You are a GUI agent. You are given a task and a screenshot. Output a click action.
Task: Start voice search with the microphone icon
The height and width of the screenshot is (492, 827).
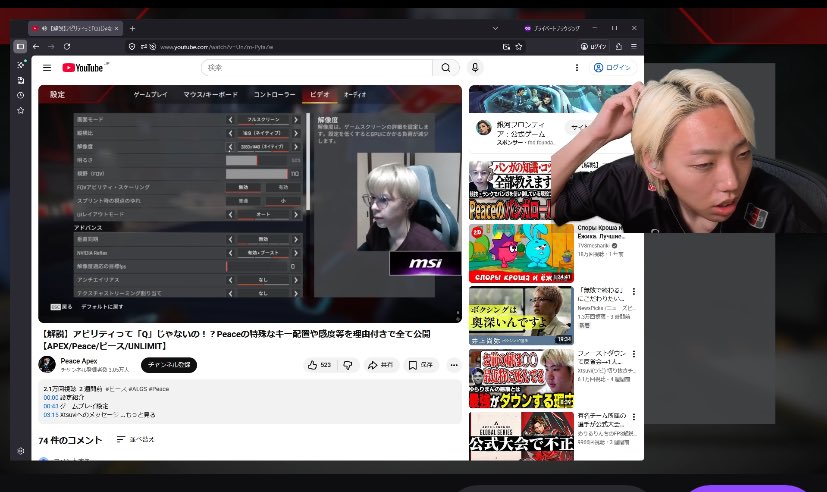[x=475, y=67]
